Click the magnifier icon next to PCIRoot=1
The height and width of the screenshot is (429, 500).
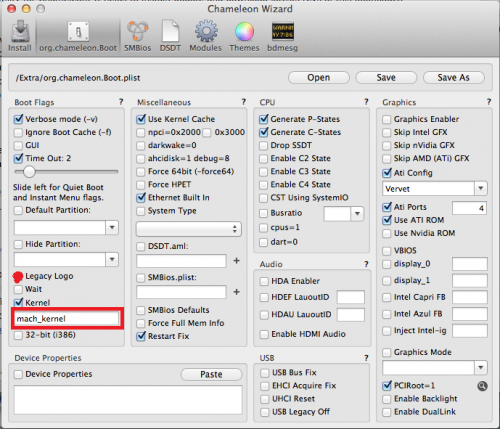[482, 386]
